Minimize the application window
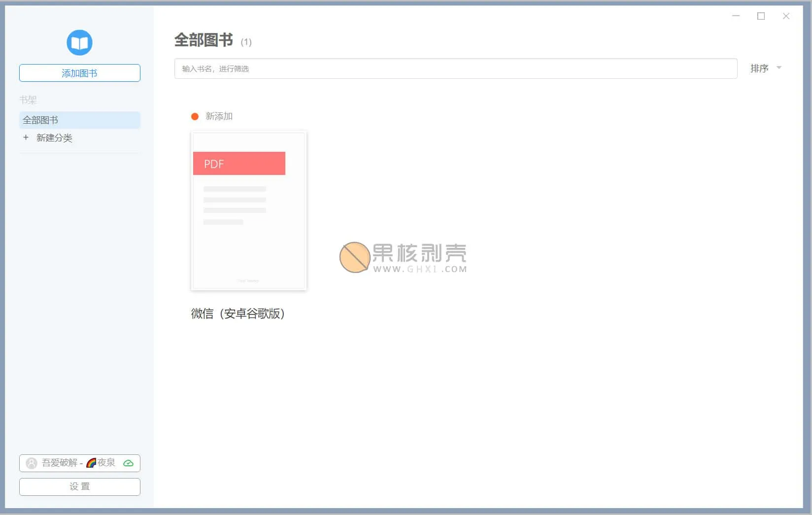This screenshot has height=515, width=812. click(736, 16)
